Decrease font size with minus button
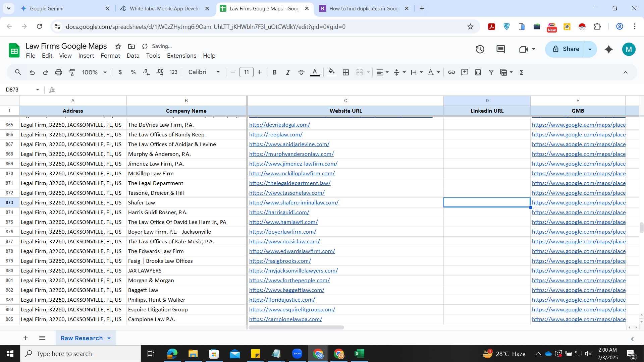Image resolution: width=644 pixels, height=362 pixels. click(x=233, y=72)
